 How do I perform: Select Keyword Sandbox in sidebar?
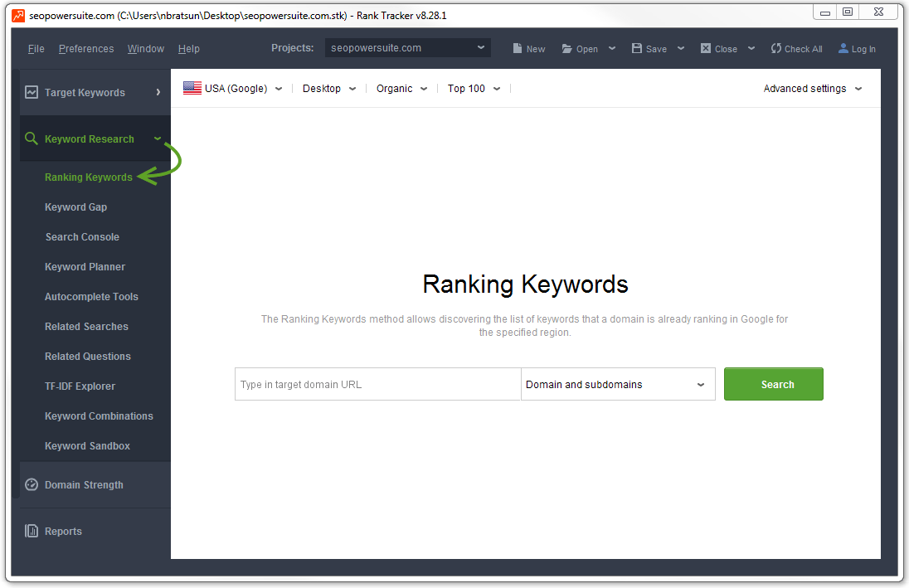[x=88, y=446]
